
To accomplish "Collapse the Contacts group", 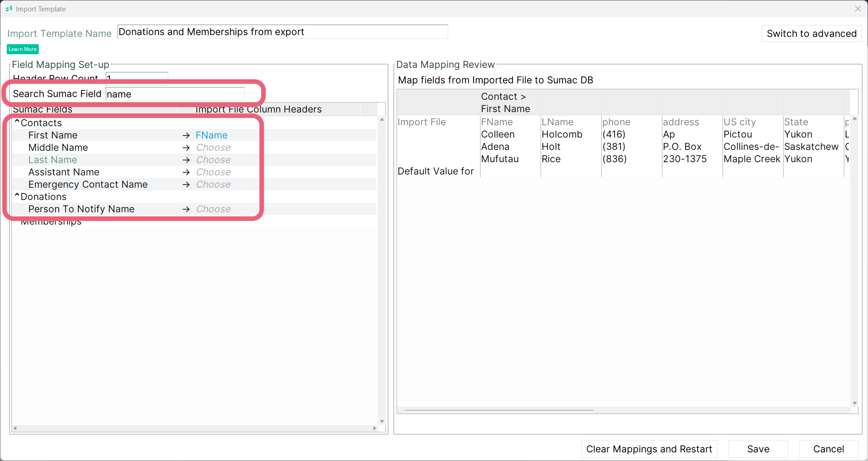I will (x=17, y=123).
